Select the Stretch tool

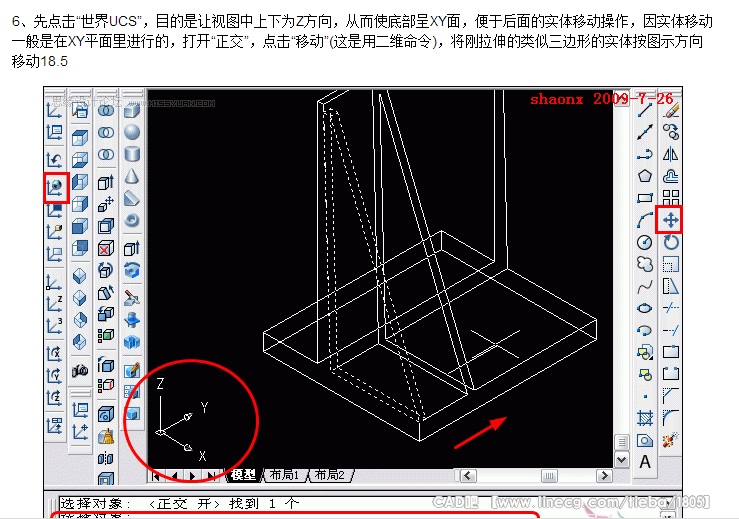[x=671, y=286]
